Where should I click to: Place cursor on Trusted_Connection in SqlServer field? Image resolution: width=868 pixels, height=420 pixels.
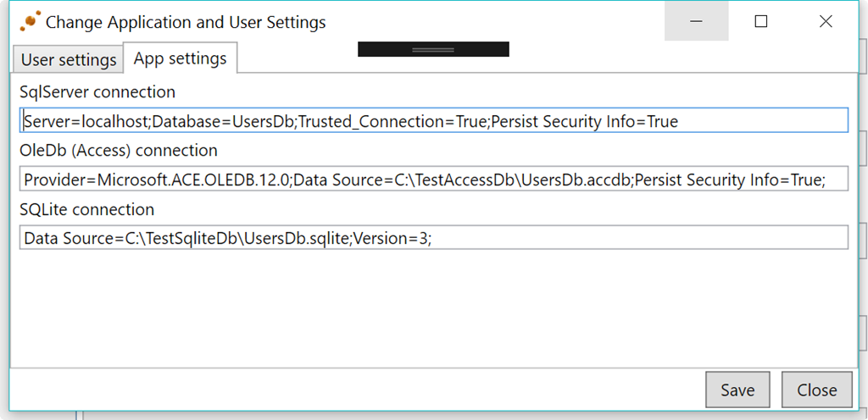(374, 121)
